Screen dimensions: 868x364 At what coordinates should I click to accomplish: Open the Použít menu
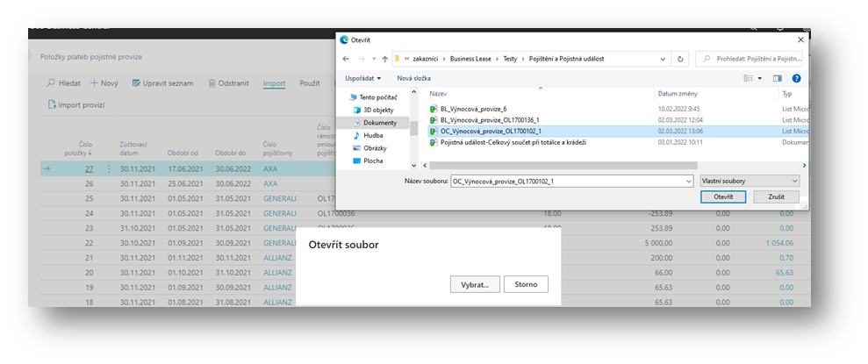[x=309, y=83]
